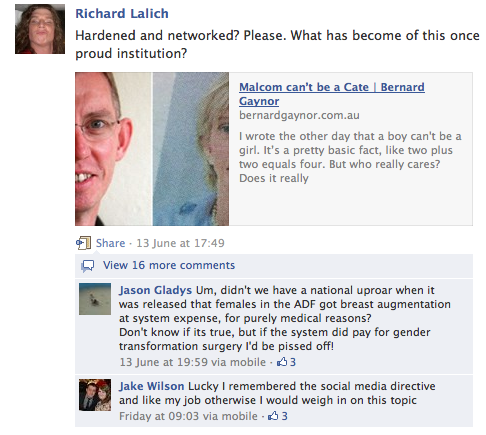Click the Share link under the post
486x435 pixels.
tap(110, 243)
